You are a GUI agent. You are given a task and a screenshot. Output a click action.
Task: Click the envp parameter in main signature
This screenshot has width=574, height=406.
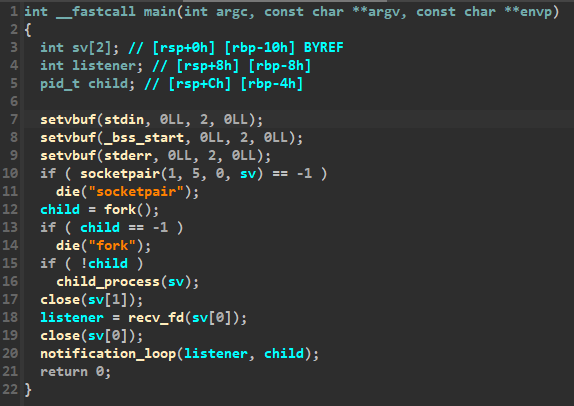click(x=536, y=12)
